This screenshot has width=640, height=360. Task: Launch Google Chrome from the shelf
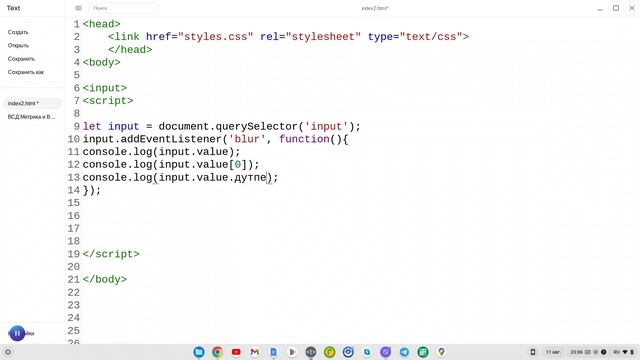(x=218, y=352)
